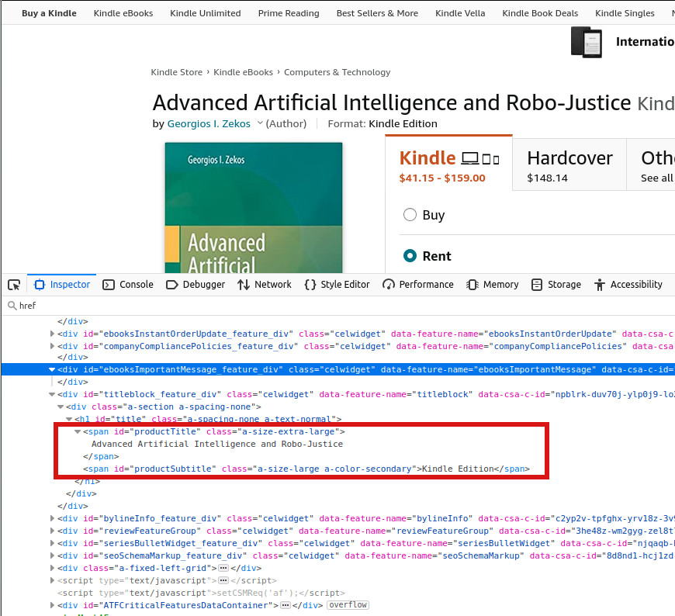Open the Style Editor tab

(337, 285)
